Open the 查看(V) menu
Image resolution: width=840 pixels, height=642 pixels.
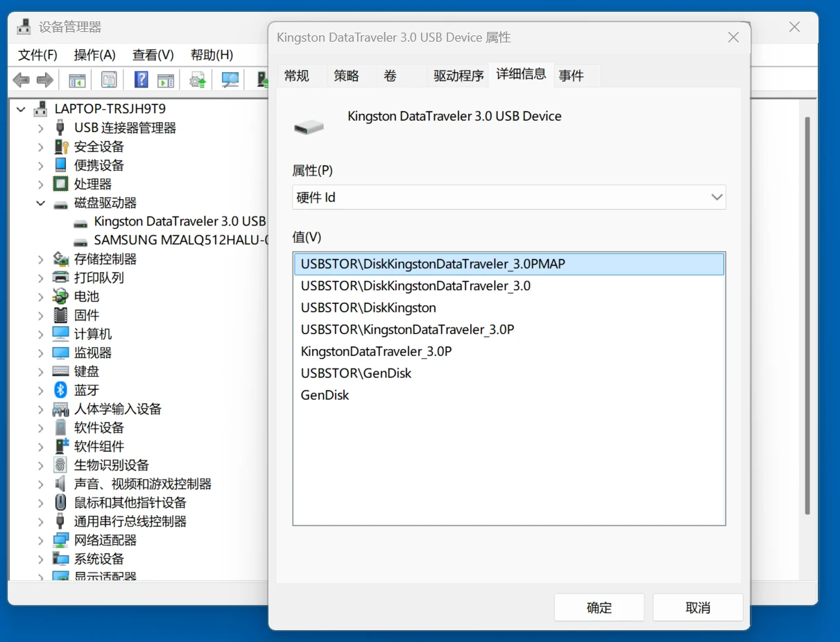click(x=153, y=55)
